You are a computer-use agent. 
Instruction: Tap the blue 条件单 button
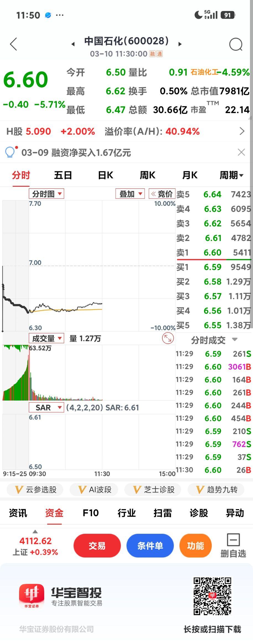[x=150, y=545]
